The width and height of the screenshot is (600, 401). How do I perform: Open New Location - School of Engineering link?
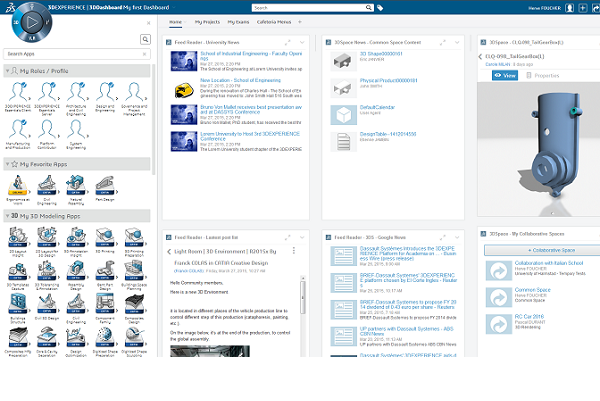pos(240,80)
